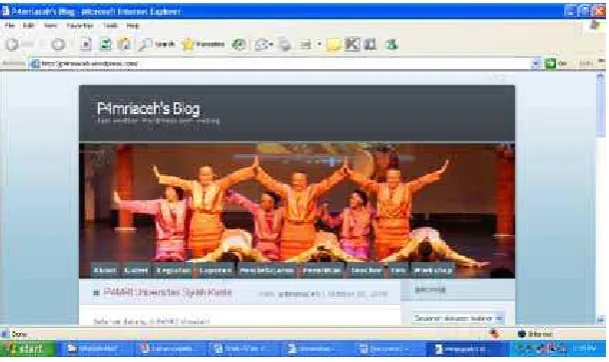Click the Stop page loading icon

point(86,45)
